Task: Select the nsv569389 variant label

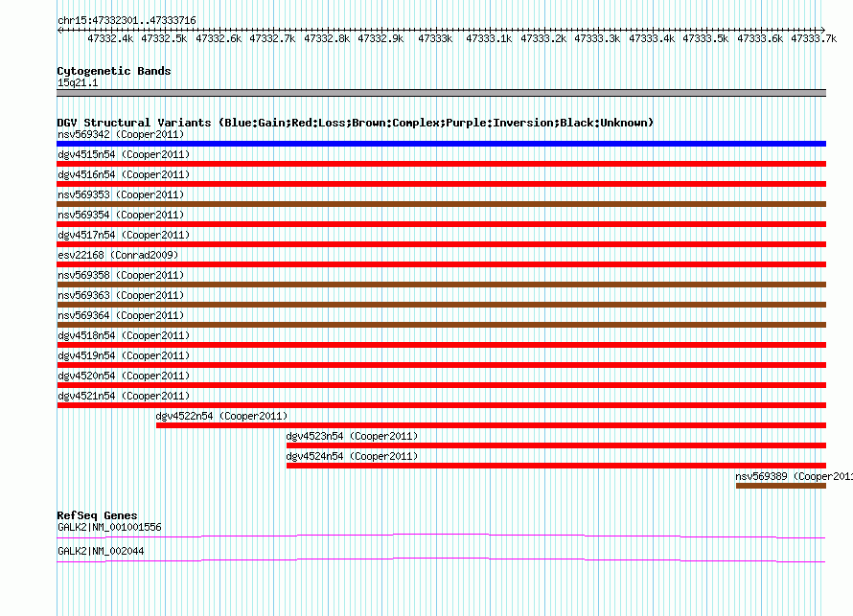Action: tap(794, 476)
